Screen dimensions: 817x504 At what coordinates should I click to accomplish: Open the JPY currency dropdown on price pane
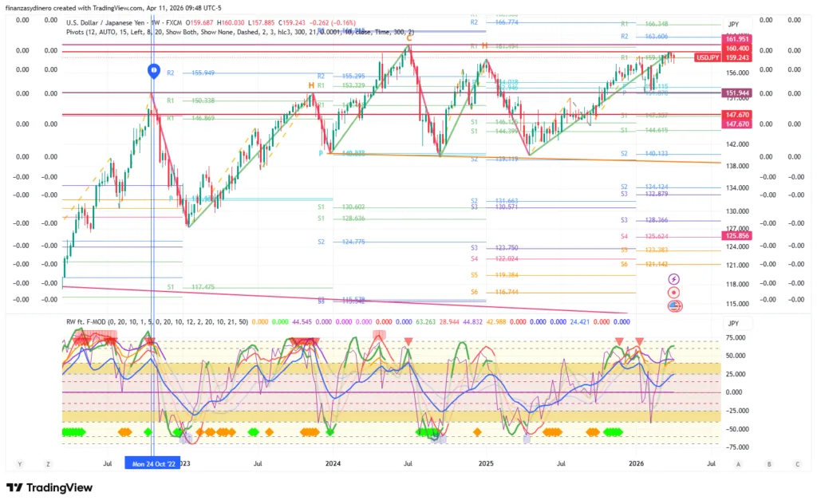pos(733,25)
